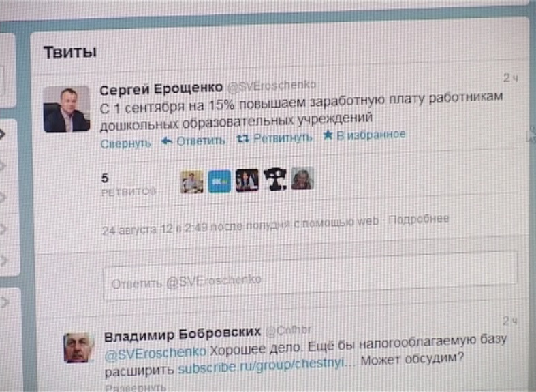Open the black telephone retweeter avatar
The height and width of the screenshot is (392, 536).
click(x=275, y=179)
